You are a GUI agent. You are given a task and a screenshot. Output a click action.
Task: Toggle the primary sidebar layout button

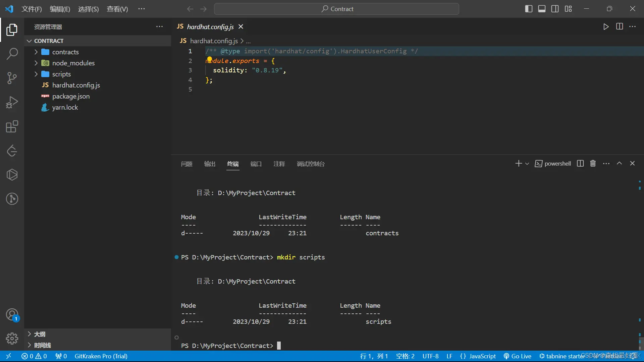(x=529, y=9)
